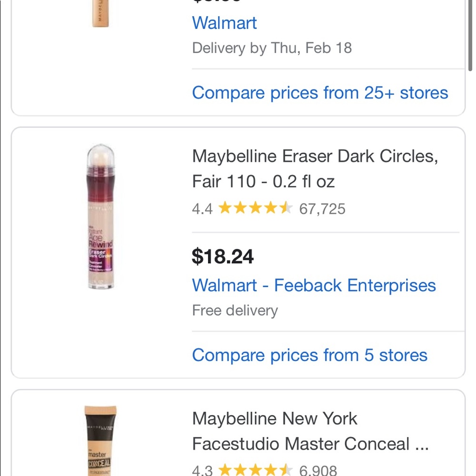The image size is (476, 476).
Task: Tap the Free delivery label
Action: coord(235,310)
